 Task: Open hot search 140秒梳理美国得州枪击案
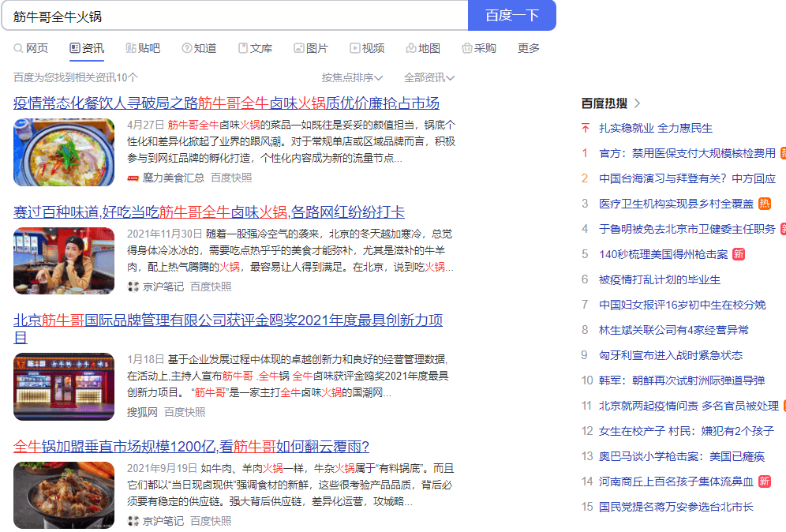click(x=663, y=254)
